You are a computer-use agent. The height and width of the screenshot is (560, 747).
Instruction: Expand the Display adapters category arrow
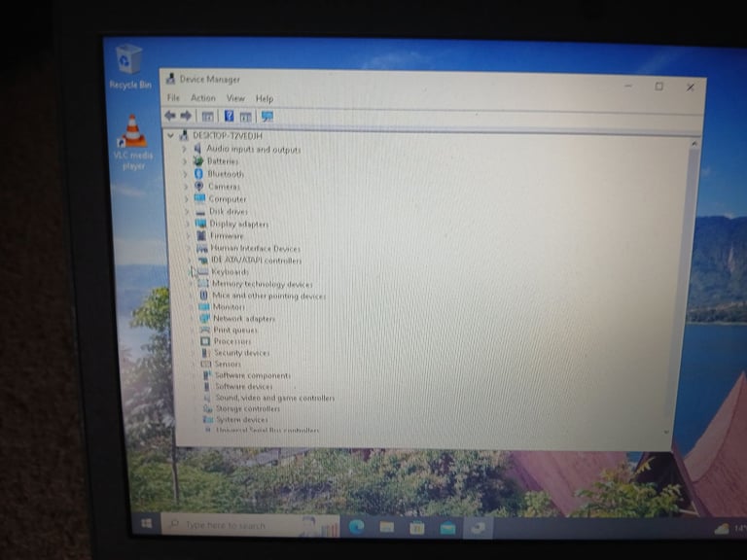[x=187, y=224]
